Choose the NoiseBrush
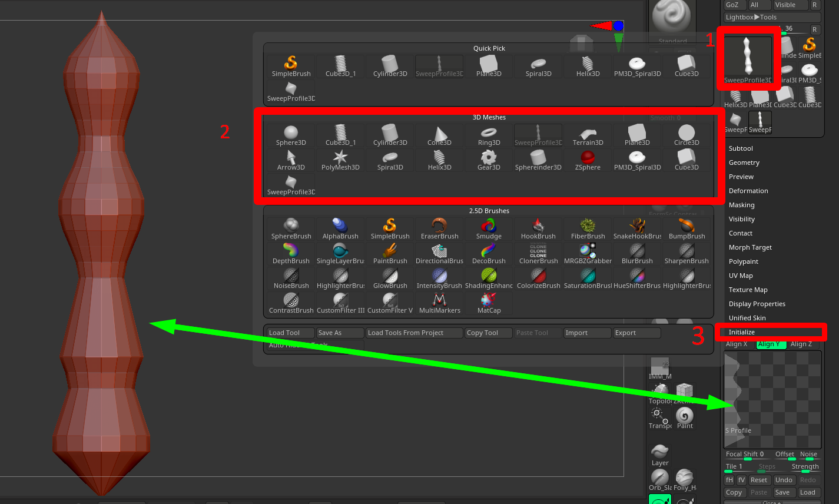Screen dimensions: 839x504 [x=291, y=278]
